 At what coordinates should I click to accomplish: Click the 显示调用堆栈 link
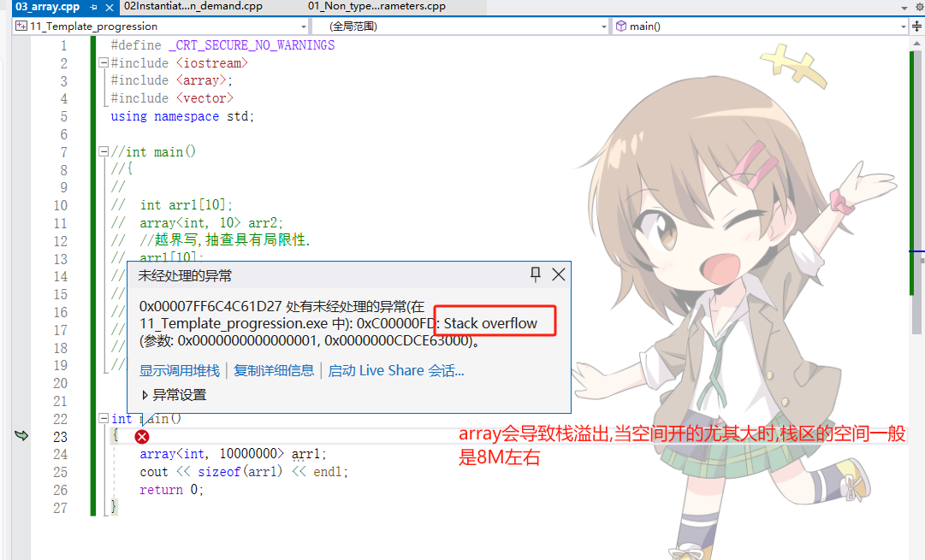tap(180, 370)
